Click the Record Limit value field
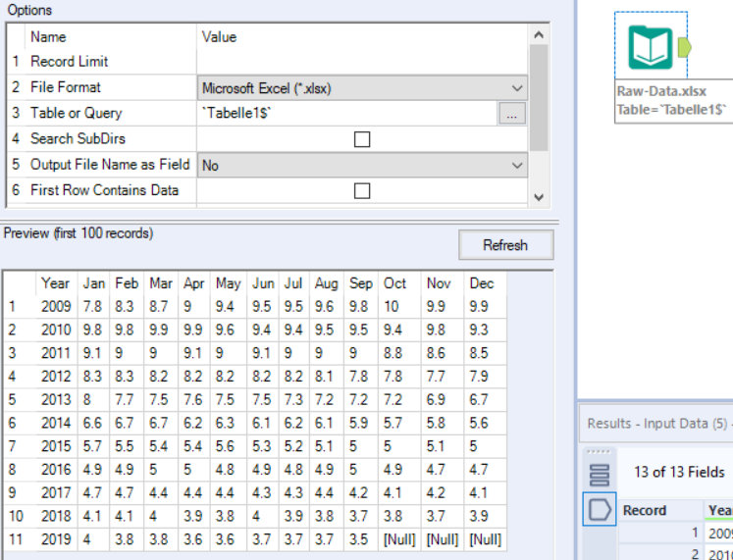733x560 pixels. point(362,62)
